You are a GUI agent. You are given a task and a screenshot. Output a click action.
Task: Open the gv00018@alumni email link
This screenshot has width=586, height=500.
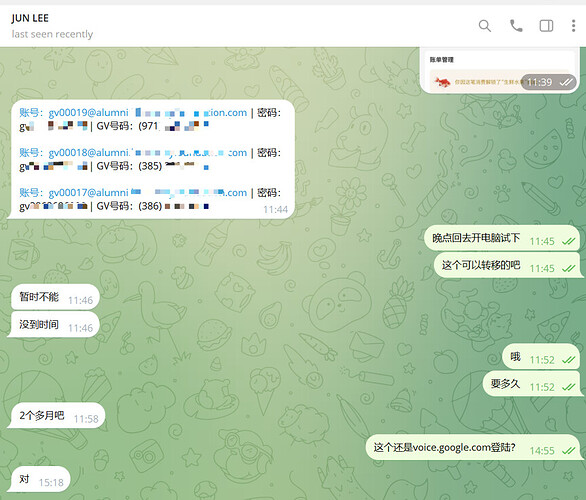(x=148, y=152)
